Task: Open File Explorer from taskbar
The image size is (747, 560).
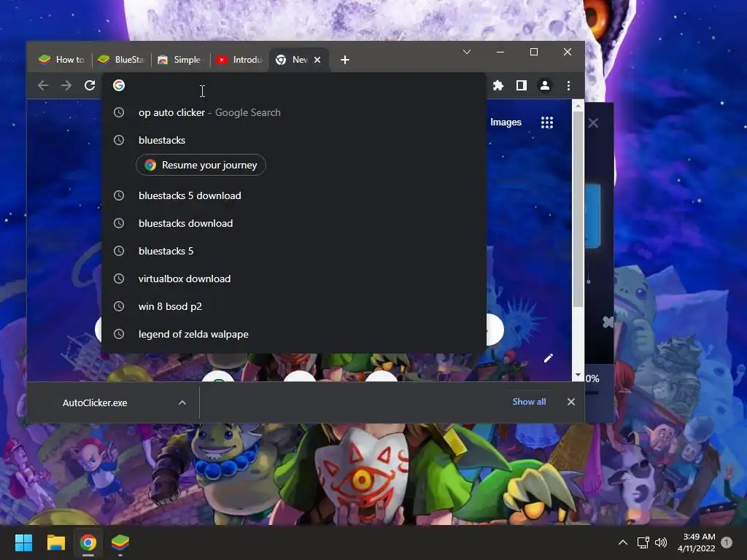Action: [x=55, y=542]
